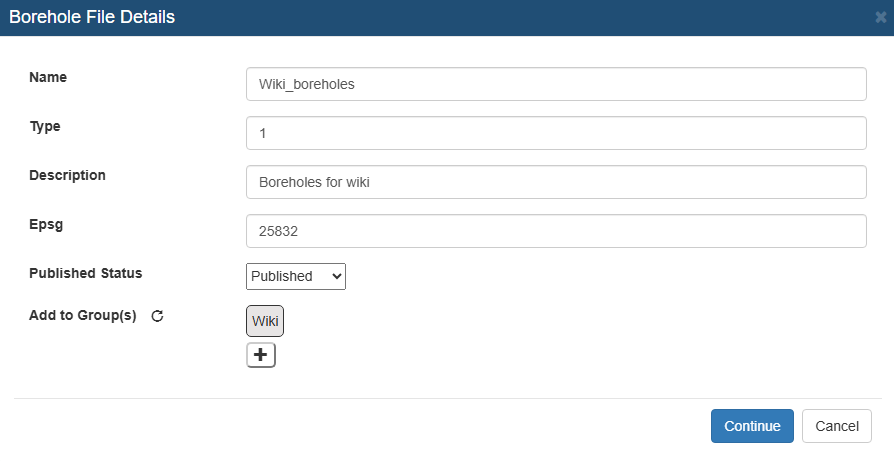Click the Continue button

coord(752,426)
